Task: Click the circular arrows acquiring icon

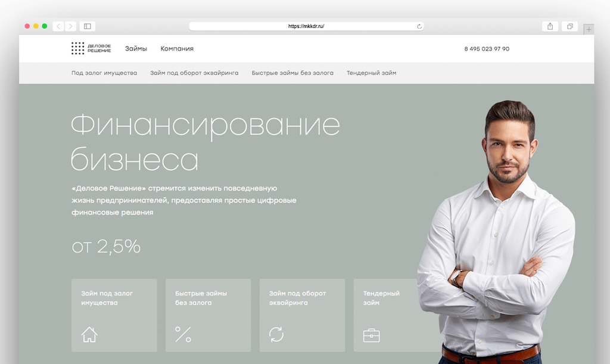Action: click(276, 334)
